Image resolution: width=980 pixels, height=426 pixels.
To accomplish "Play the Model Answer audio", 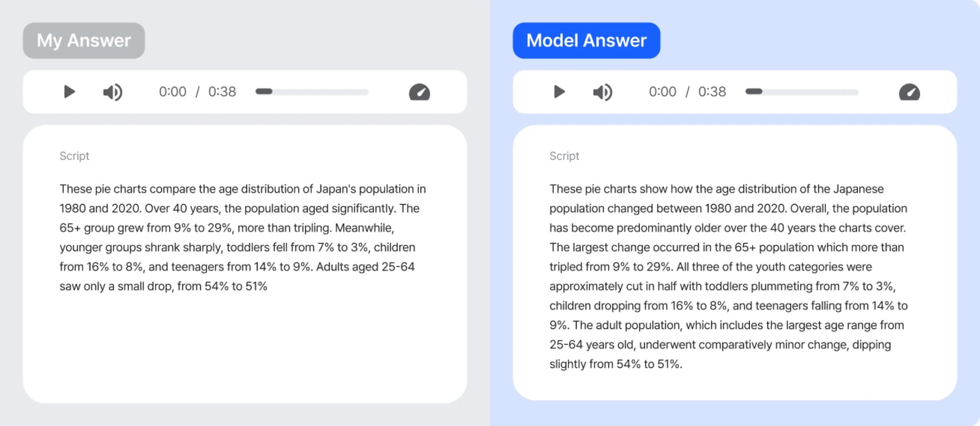I will 559,92.
